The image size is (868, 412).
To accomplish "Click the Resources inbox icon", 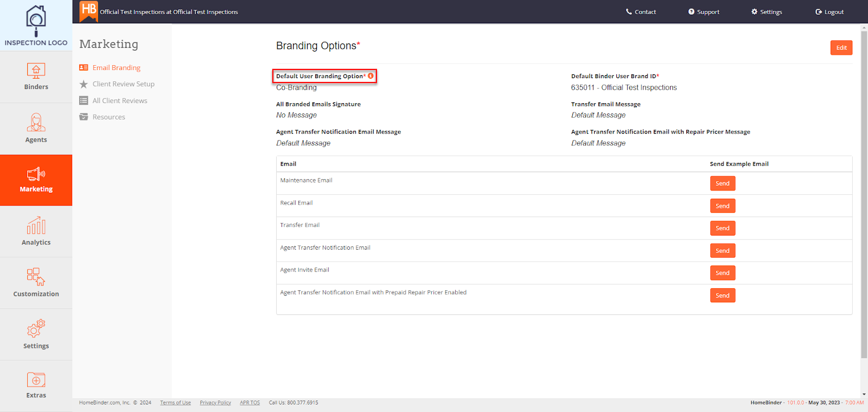I will [84, 117].
